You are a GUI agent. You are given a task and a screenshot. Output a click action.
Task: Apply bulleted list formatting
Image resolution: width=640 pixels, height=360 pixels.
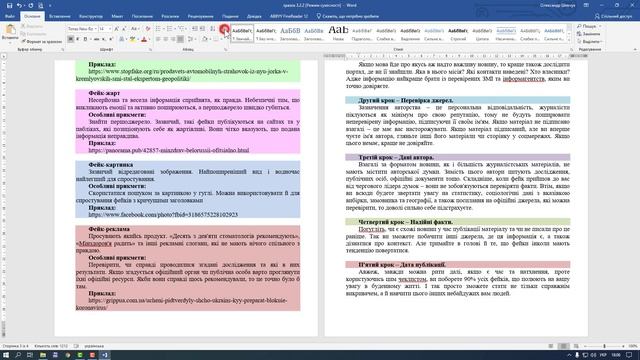[158, 29]
